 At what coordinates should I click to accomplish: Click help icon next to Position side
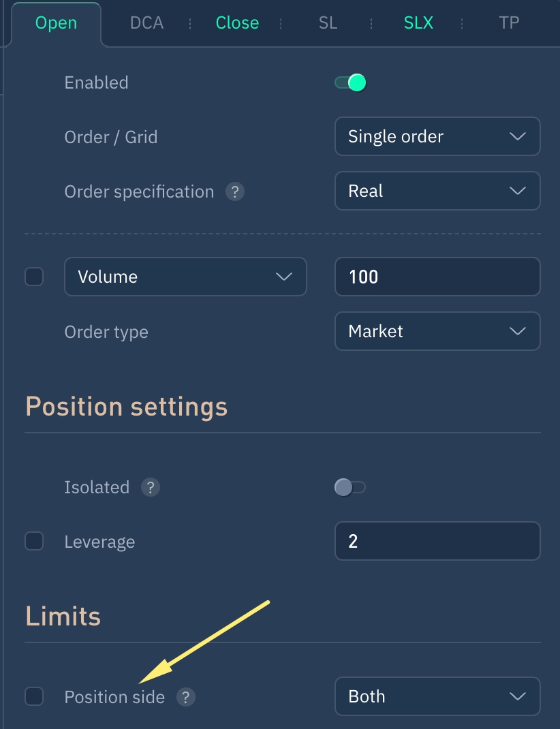(x=185, y=697)
